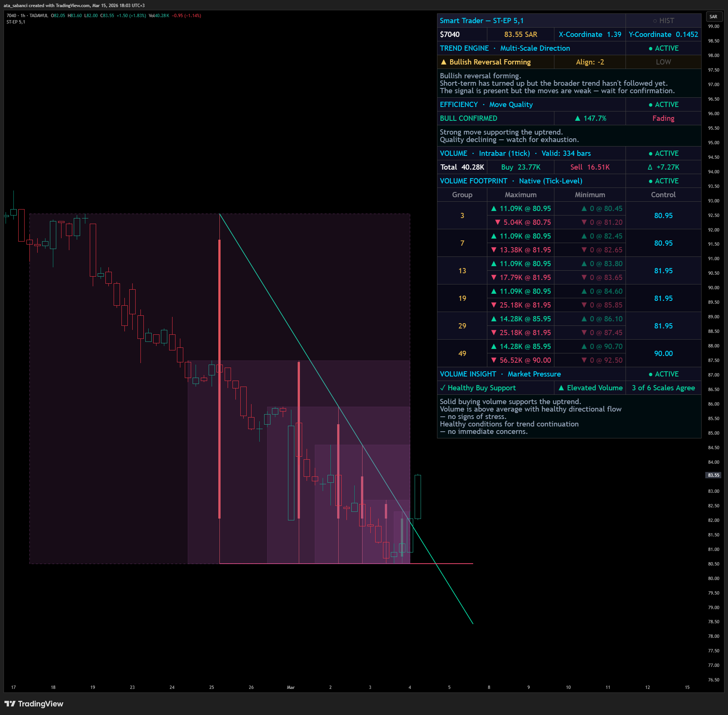This screenshot has height=715, width=728.
Task: Click the LOW confidence cell
Action: coord(663,62)
